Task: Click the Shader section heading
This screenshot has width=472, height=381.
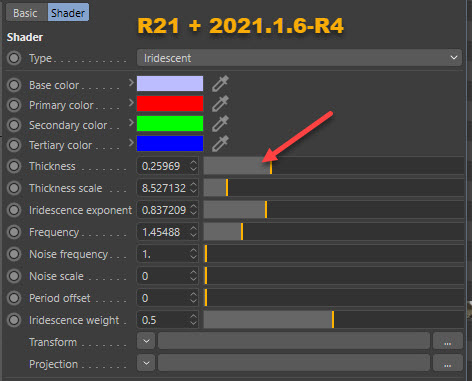Action: (x=25, y=37)
